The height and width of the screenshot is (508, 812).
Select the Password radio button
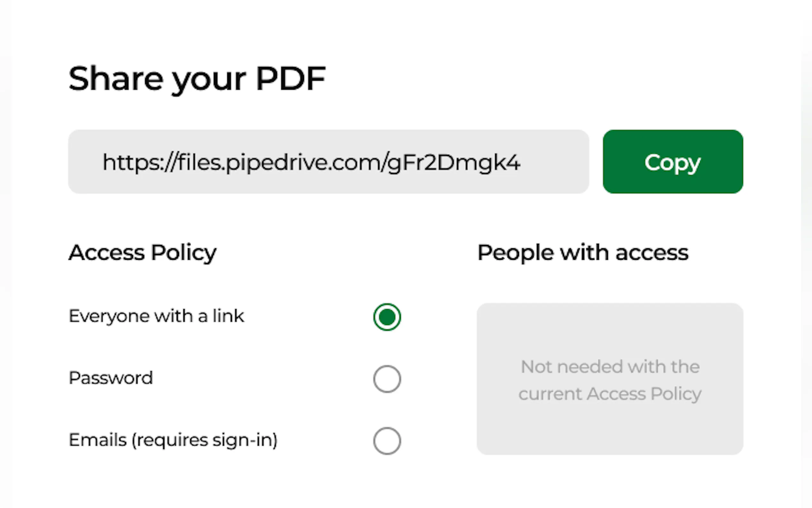387,379
